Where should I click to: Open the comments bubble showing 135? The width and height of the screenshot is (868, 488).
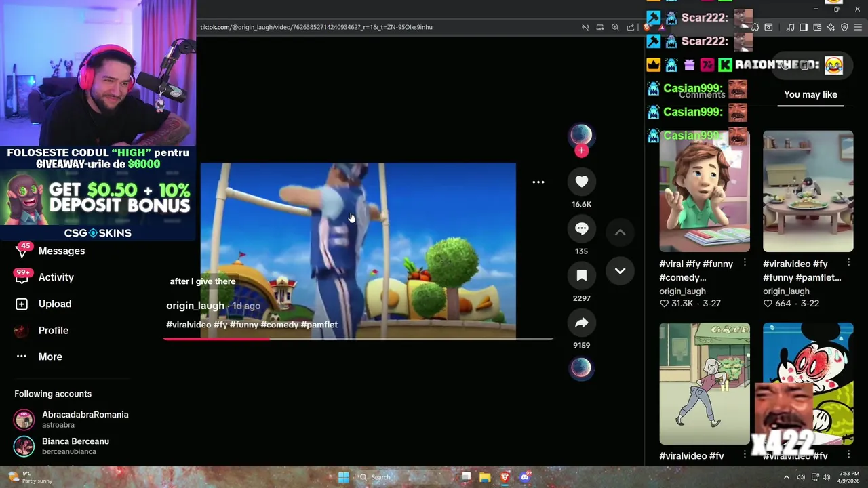tap(581, 229)
